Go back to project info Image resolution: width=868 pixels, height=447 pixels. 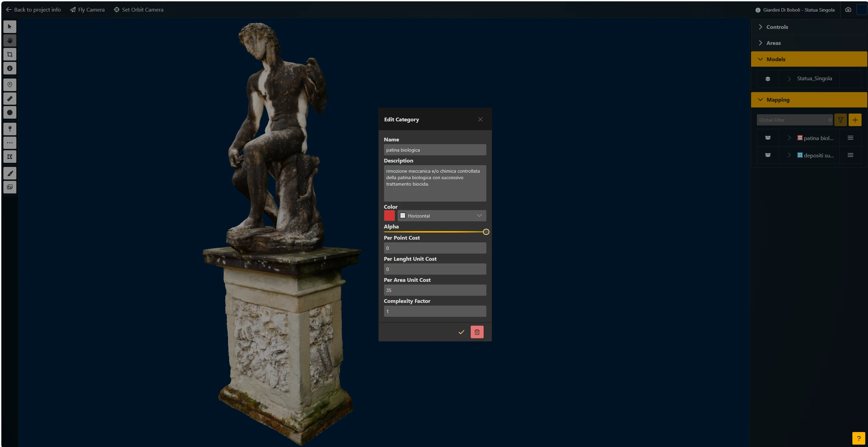[x=33, y=10]
